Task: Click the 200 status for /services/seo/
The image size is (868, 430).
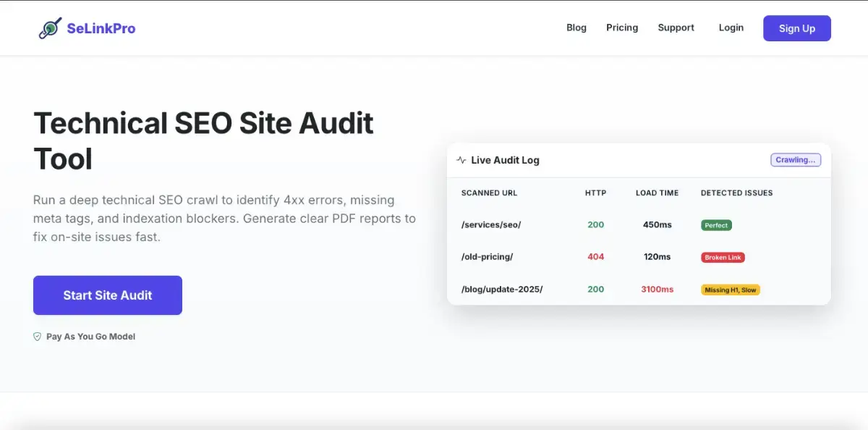Action: click(x=596, y=225)
